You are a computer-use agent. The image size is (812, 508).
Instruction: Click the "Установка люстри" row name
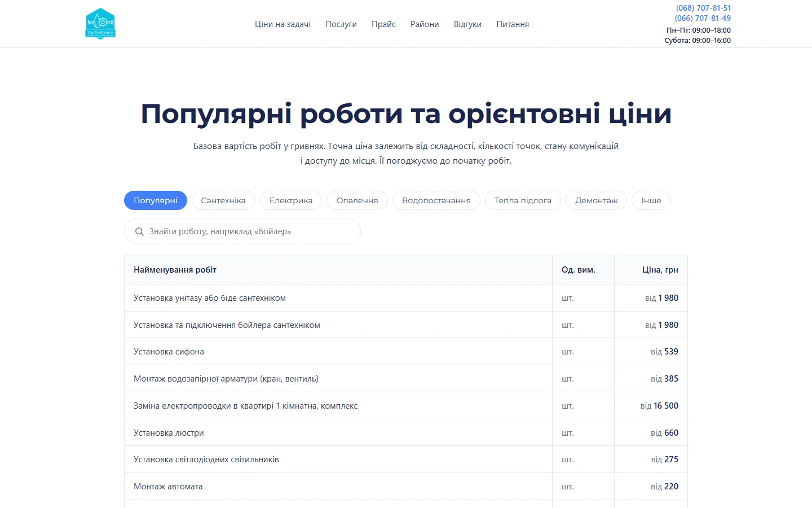point(169,433)
